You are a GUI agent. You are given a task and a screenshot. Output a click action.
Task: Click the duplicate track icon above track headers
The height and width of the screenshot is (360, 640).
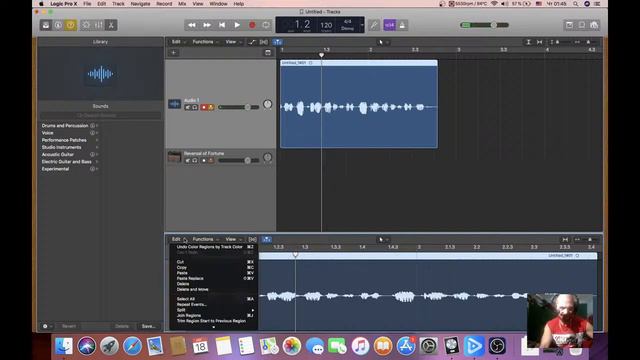point(268,53)
